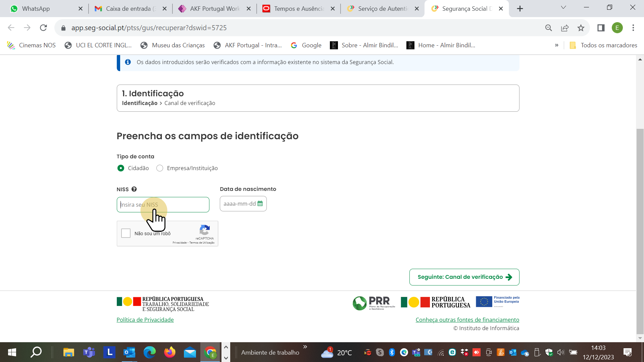
Task: Click Seguinte: Canal de verificação
Action: point(464,277)
